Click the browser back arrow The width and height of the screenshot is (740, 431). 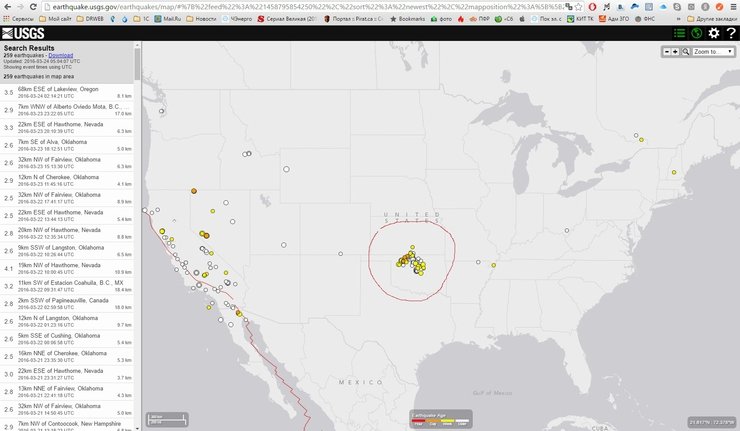tap(8, 5)
